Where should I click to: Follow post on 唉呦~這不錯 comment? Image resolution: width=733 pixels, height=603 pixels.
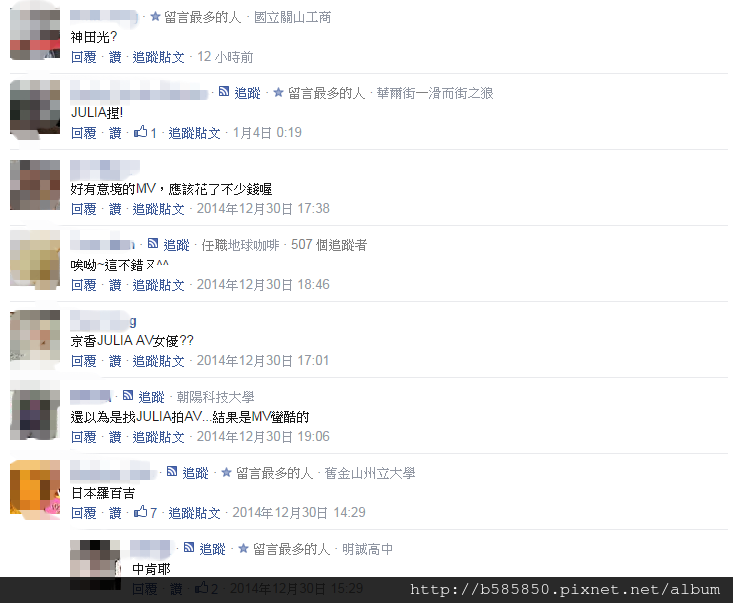[x=158, y=285]
